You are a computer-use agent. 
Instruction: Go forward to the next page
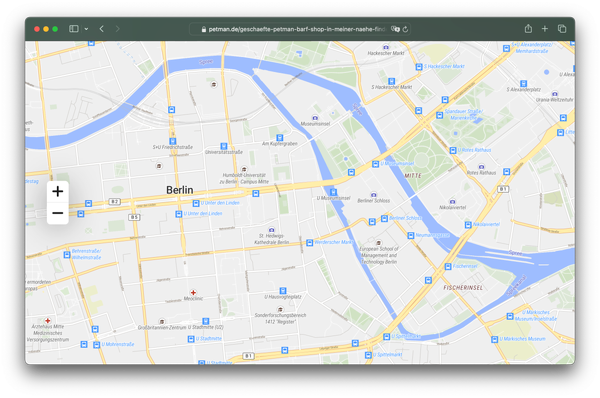click(x=117, y=29)
